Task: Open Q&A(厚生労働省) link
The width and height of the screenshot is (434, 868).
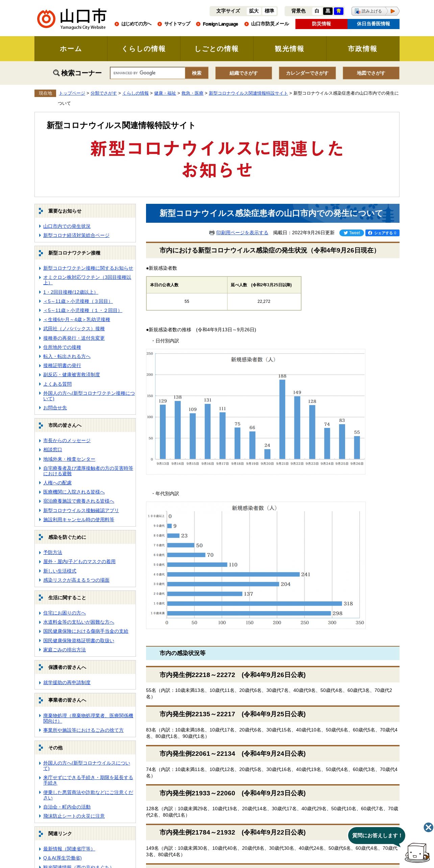Action: coord(63,858)
